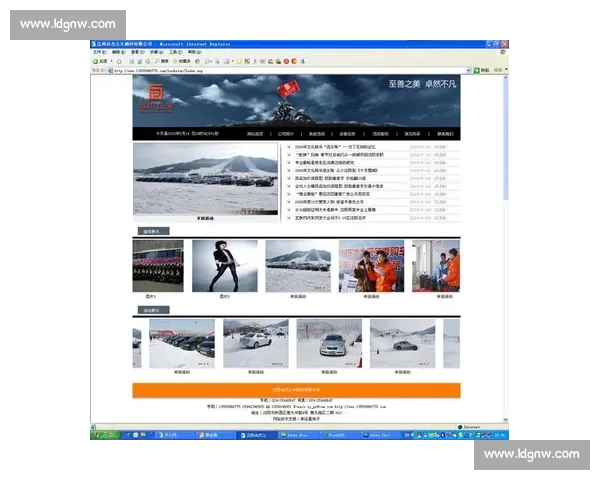Click the orange footer company banner
The width and height of the screenshot is (600, 480).
296,390
